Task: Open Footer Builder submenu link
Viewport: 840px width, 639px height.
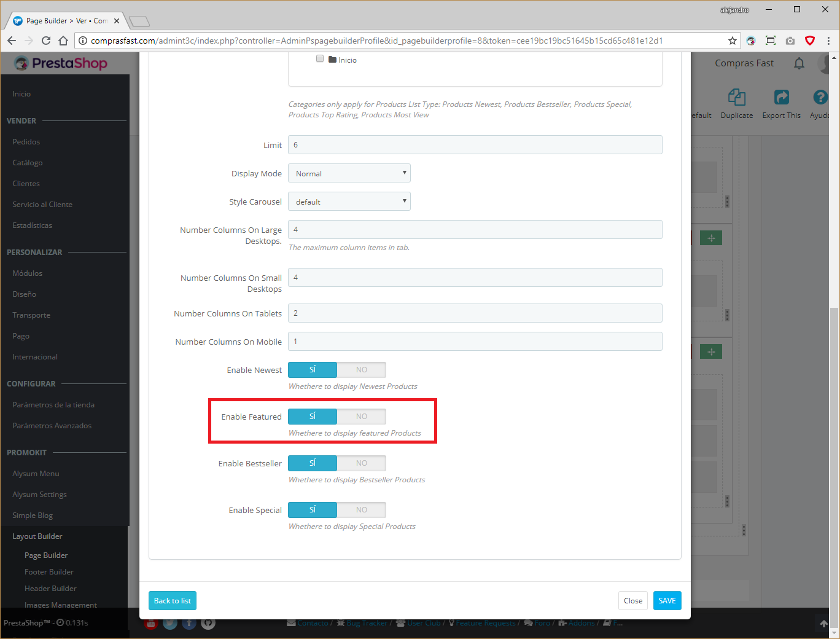Action: click(49, 572)
